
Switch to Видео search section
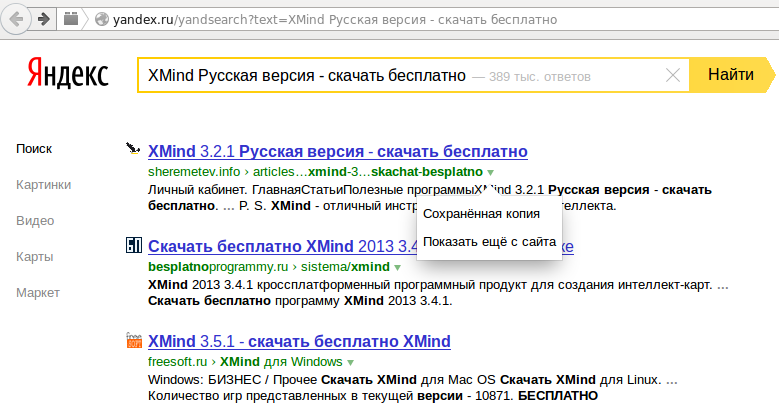[35, 220]
